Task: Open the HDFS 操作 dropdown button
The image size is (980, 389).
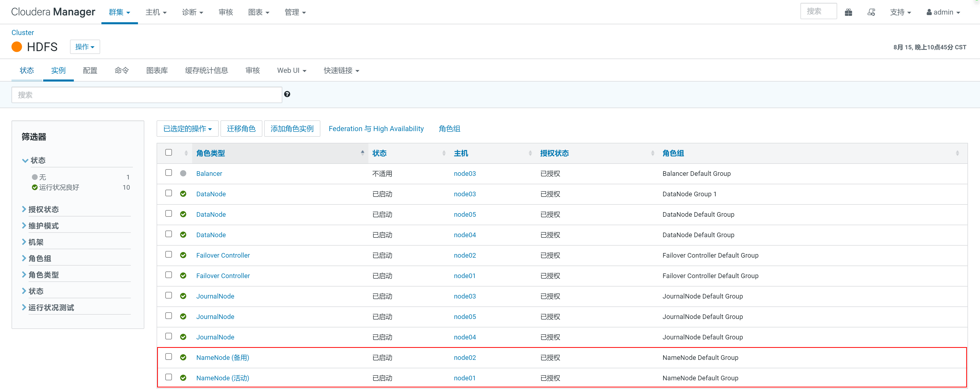Action: [x=85, y=47]
